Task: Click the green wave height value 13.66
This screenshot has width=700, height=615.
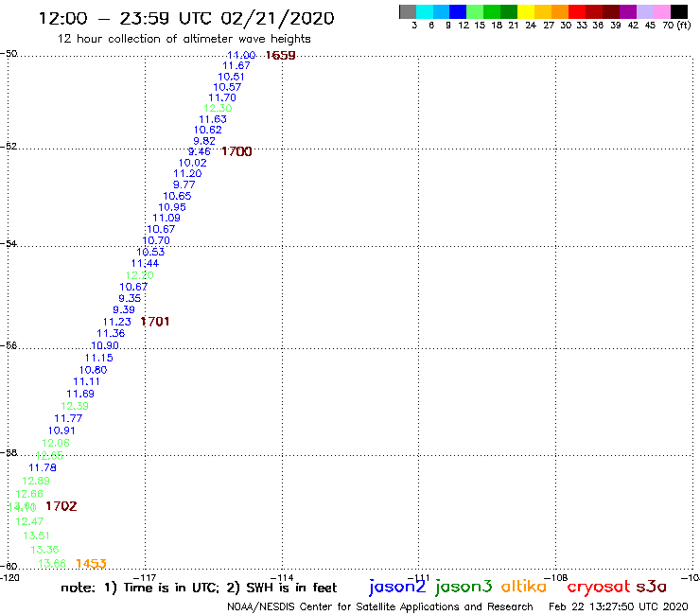Action: pos(52,564)
